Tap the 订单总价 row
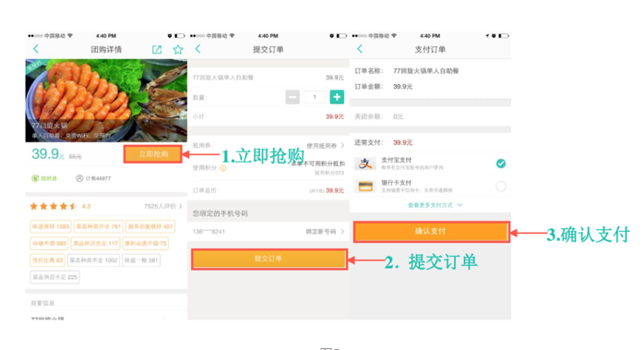This screenshot has width=644, height=350. click(x=268, y=190)
